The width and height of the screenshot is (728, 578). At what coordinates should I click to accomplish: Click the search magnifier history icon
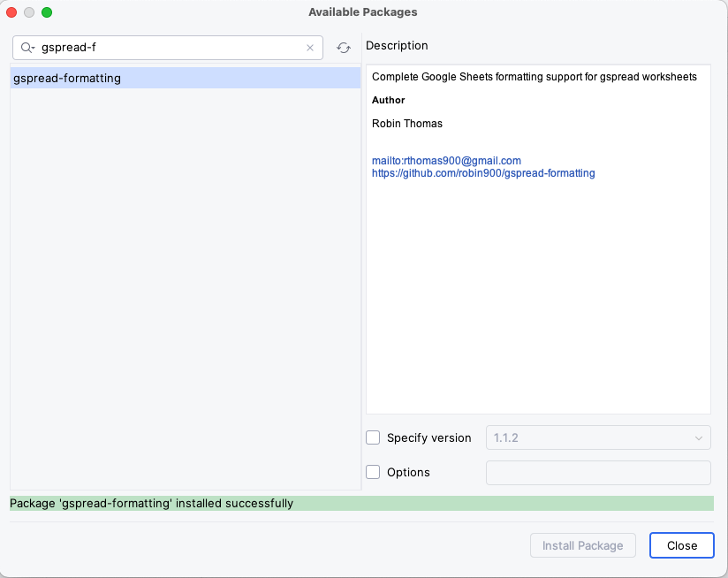point(27,49)
